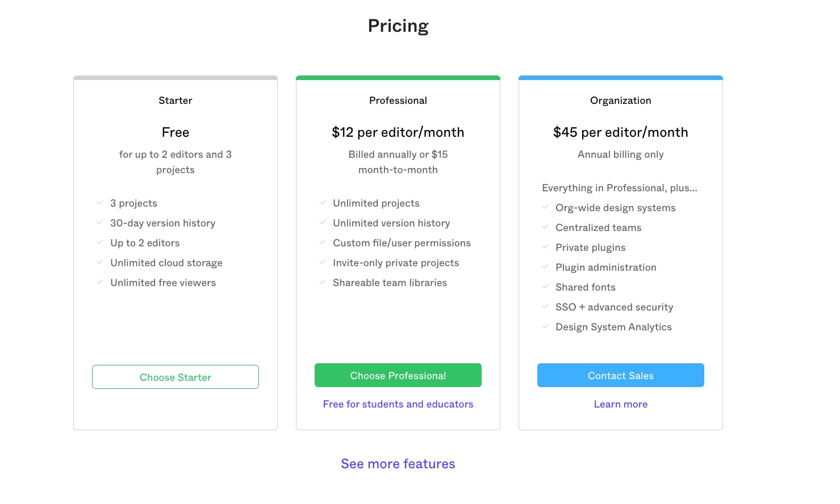840x504 pixels.
Task: Click checkmark beside Unlimited projects
Action: [323, 203]
